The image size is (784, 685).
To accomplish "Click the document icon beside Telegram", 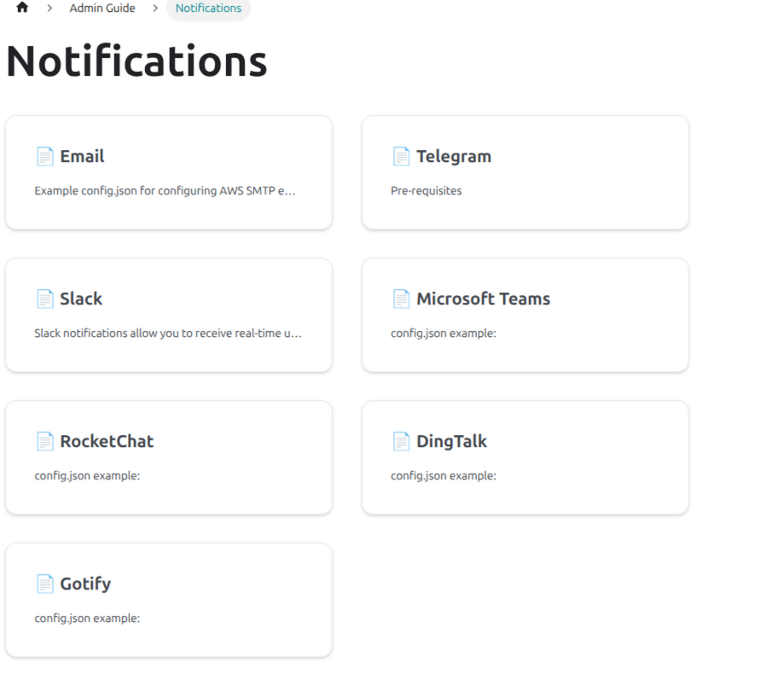I will [401, 156].
